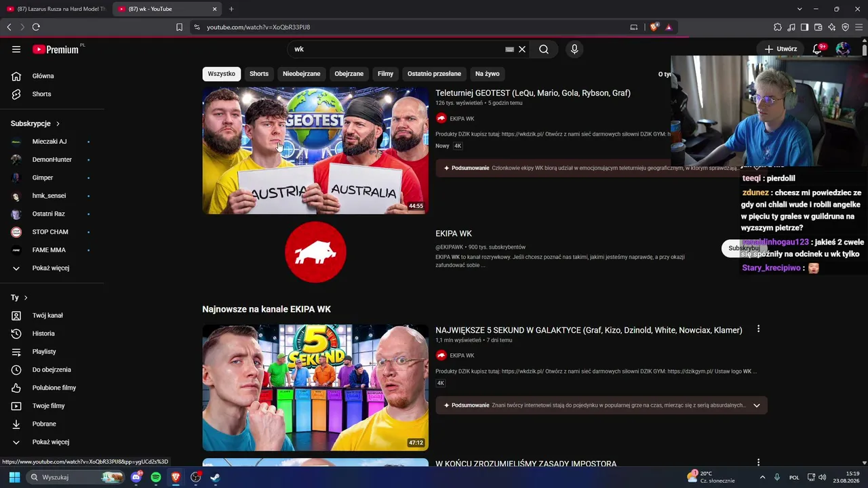The width and height of the screenshot is (868, 488).
Task: Select the Obejrzane filter chip
Action: click(x=349, y=74)
